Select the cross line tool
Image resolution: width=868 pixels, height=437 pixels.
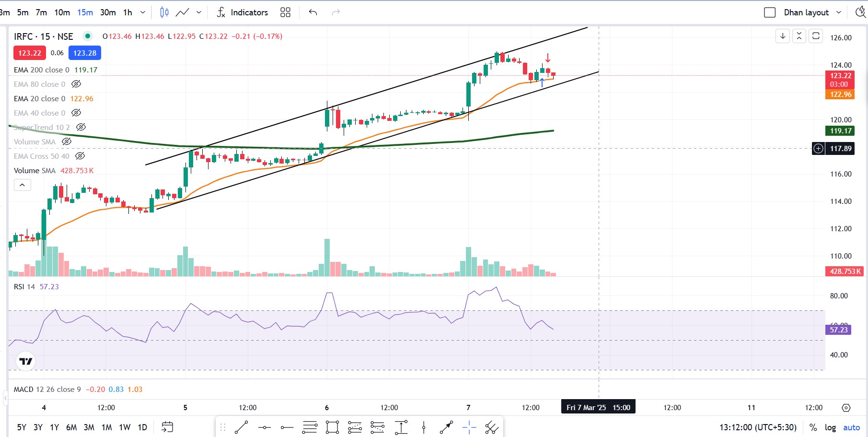[x=469, y=427]
